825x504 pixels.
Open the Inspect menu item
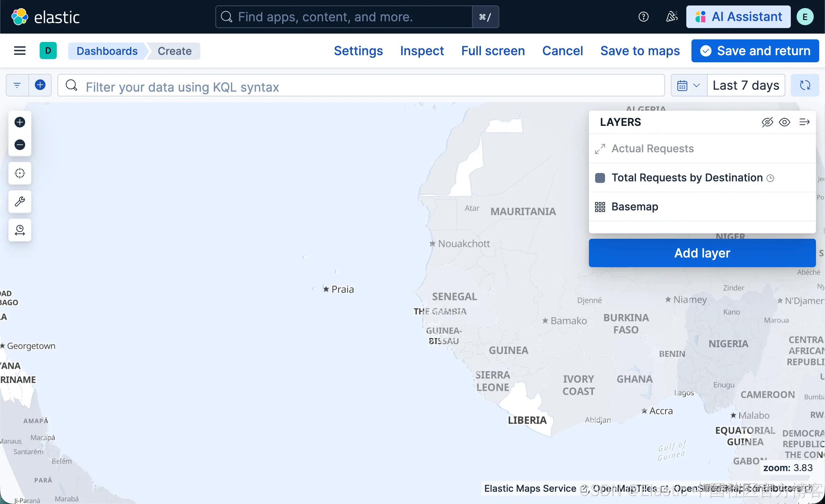point(422,51)
